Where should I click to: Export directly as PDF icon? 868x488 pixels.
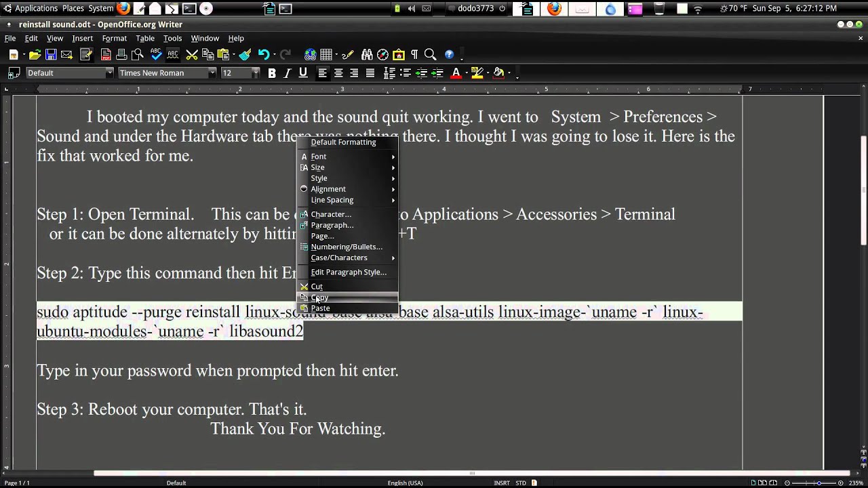click(x=106, y=55)
